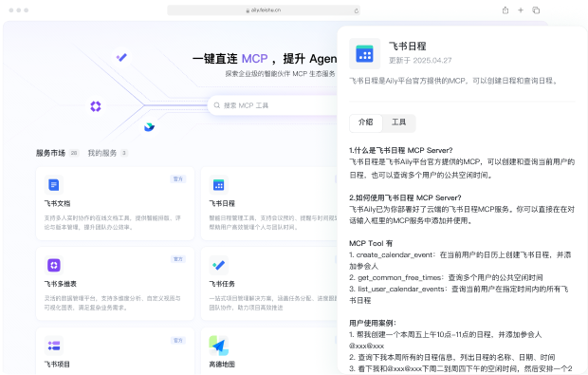This screenshot has height=375, width=588.
Task: Click the heading 1.什么是飞书日程 MCP Server?
Action: [x=400, y=151]
